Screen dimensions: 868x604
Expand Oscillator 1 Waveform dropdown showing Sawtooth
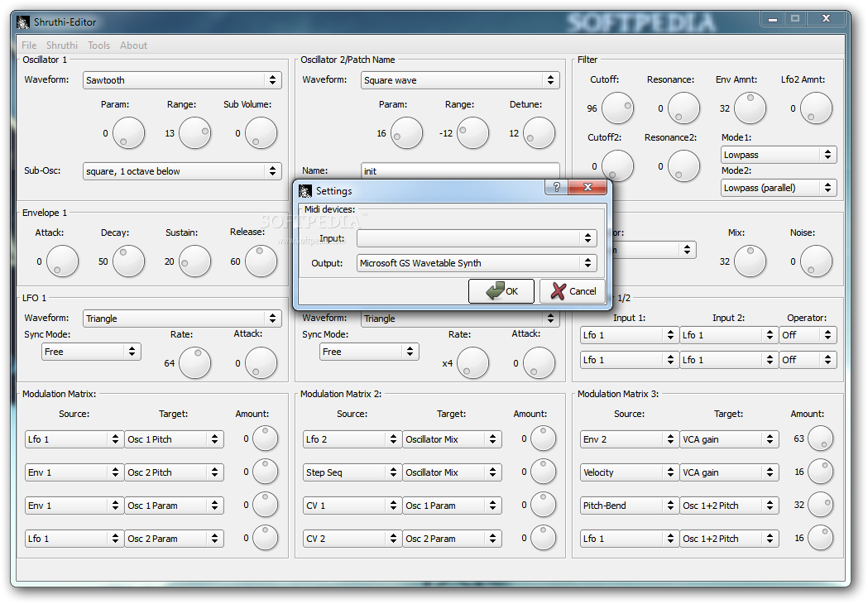pyautogui.click(x=182, y=80)
